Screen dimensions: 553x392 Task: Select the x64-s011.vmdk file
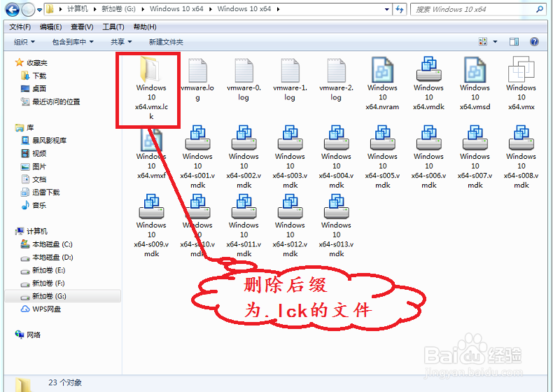[x=244, y=226]
